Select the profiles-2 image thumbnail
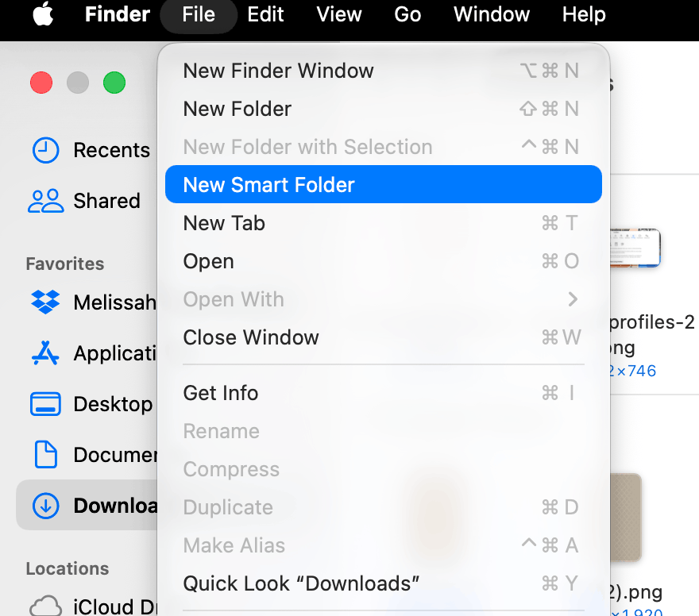Screen dimensions: 699x616 (x=635, y=248)
